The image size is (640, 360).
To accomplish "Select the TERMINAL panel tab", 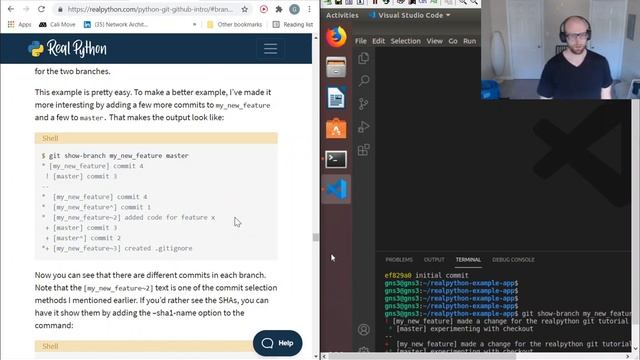I will tap(468, 260).
